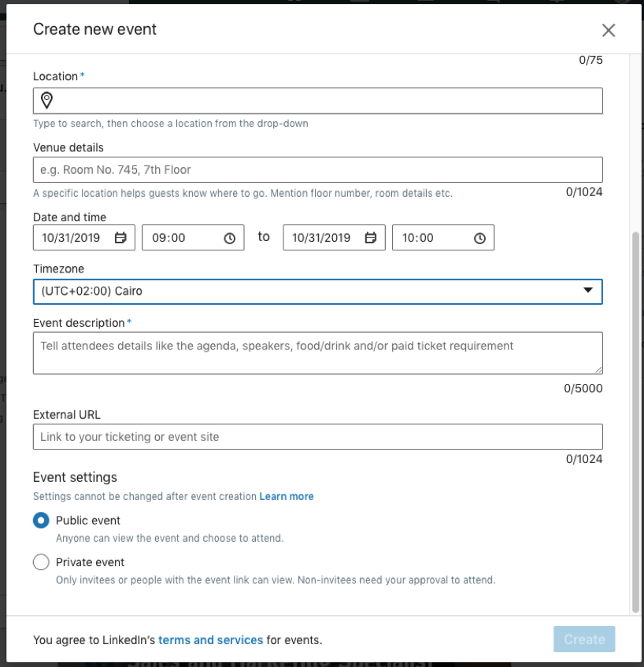Open the start time clock icon
644x667 pixels.
point(229,238)
